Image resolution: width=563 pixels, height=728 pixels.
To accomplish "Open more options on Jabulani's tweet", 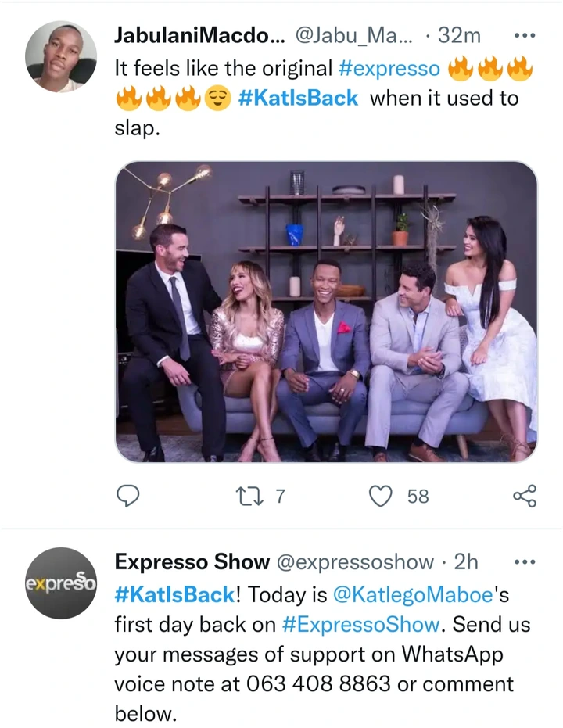I will [525, 35].
